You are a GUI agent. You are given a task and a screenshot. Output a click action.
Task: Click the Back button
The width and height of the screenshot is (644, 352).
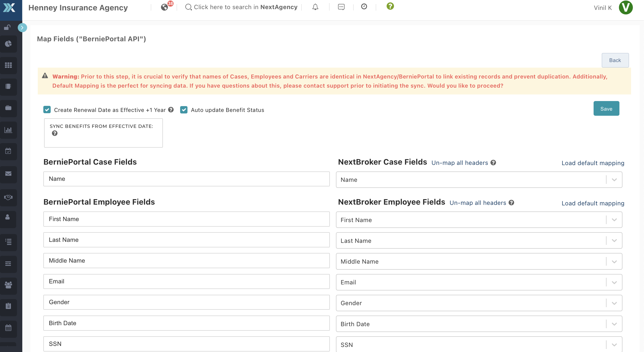tap(615, 60)
